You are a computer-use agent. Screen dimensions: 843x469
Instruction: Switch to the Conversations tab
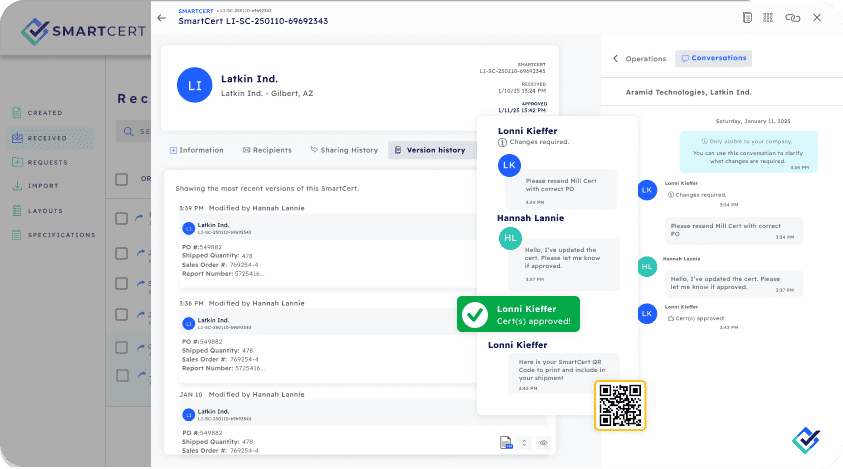(713, 58)
